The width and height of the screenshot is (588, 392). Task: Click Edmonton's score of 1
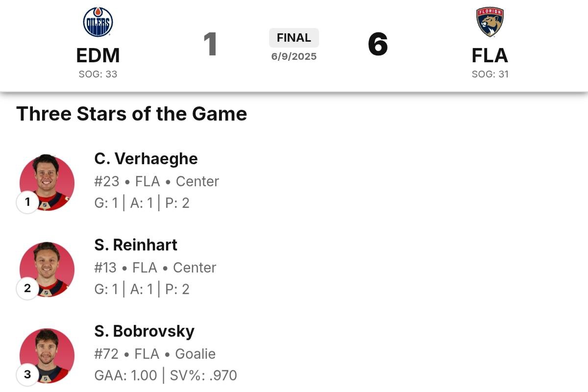(x=210, y=44)
